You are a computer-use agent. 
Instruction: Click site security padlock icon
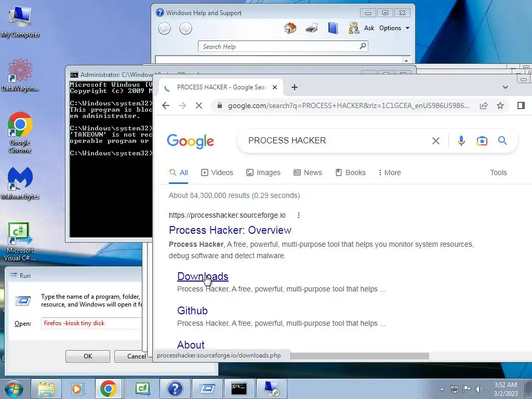220,105
